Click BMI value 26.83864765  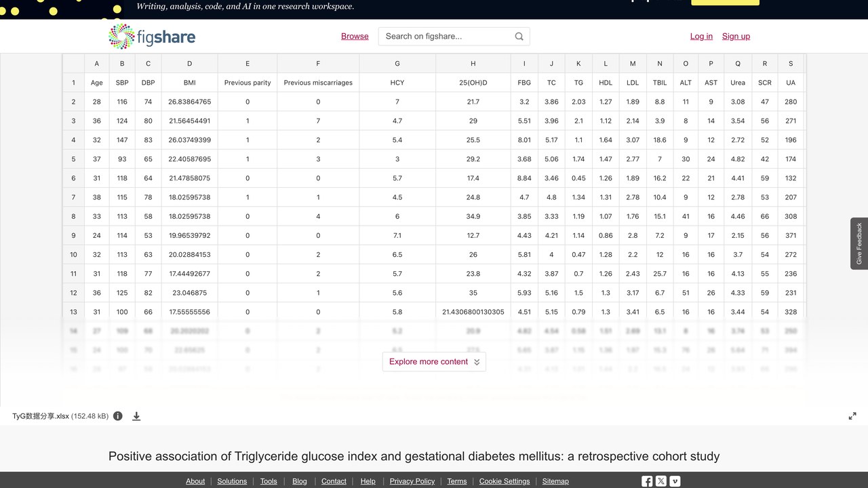coord(189,102)
